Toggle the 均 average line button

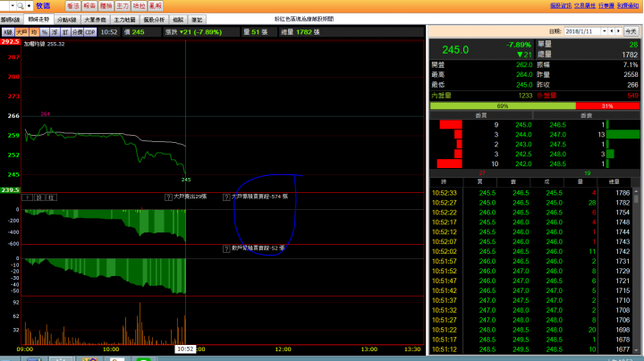[34, 32]
